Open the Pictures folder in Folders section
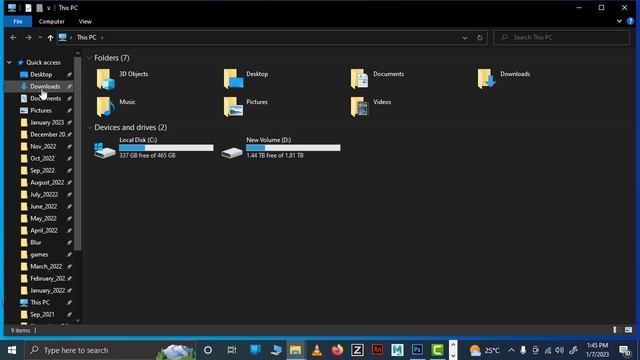 (x=246, y=106)
